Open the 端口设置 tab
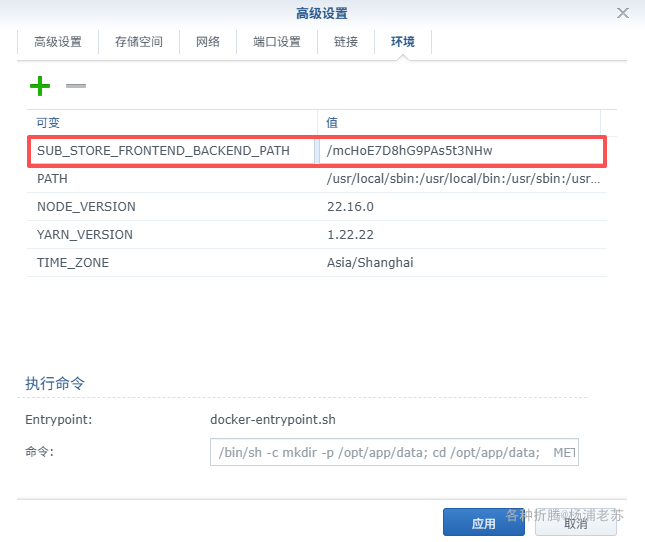 pyautogui.click(x=277, y=42)
